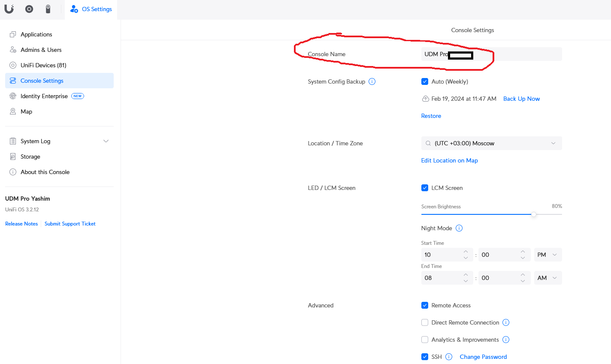This screenshot has height=364, width=611.
Task: Click Change Password link
Action: [x=483, y=357]
